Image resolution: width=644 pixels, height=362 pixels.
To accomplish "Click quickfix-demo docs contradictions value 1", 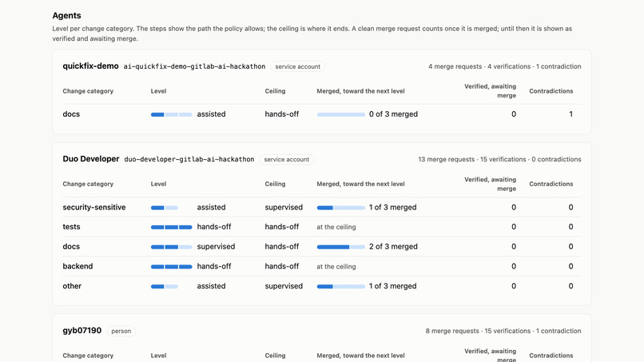I will (570, 114).
